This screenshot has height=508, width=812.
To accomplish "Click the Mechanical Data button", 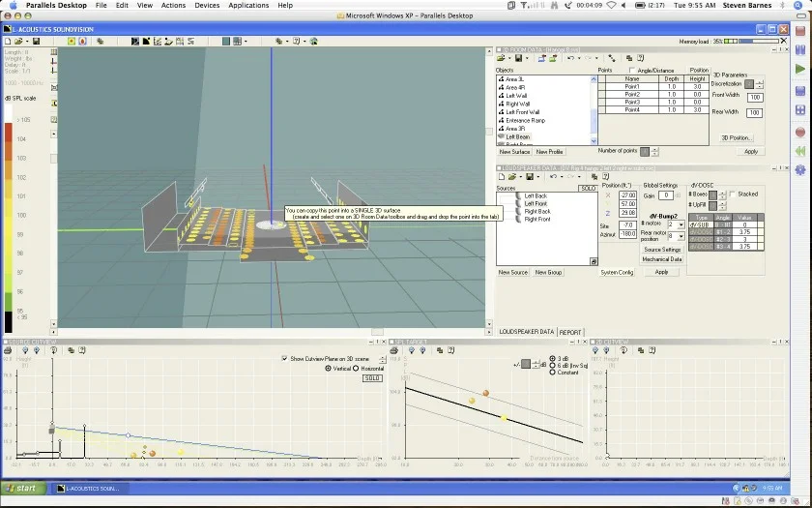I will [x=662, y=259].
